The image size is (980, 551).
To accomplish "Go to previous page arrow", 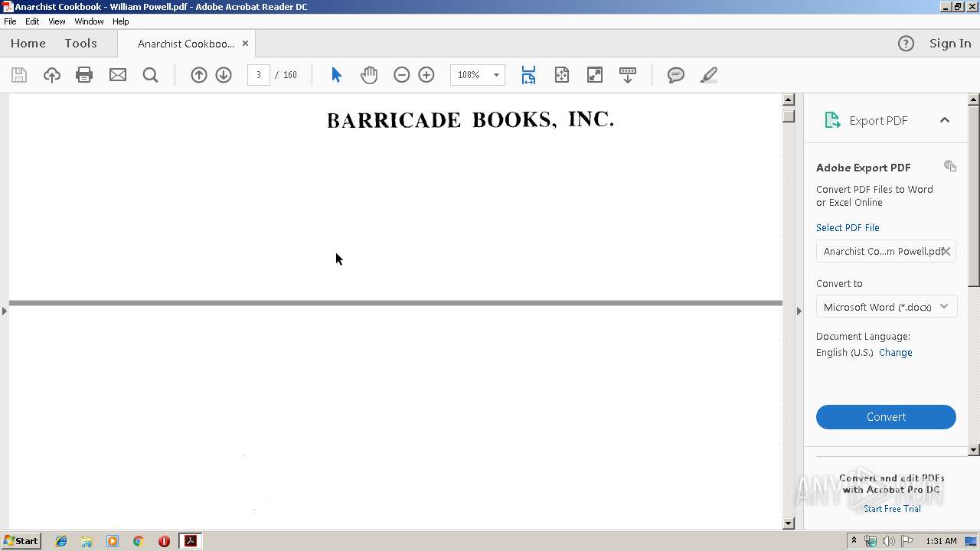I will coord(199,75).
